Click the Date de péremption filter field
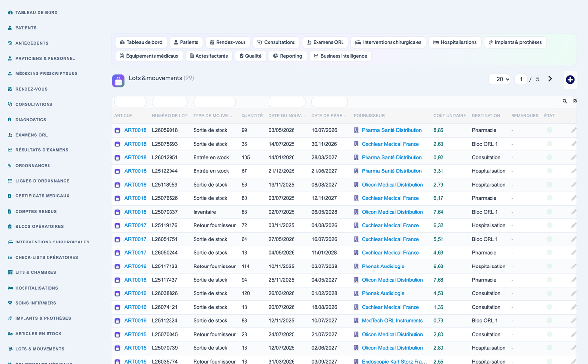This screenshot has width=588, height=364. [x=329, y=102]
